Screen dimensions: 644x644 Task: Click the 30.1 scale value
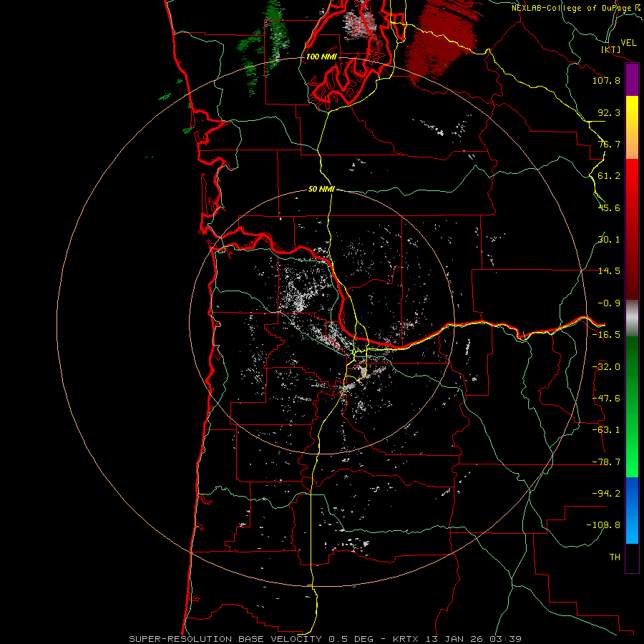[609, 240]
